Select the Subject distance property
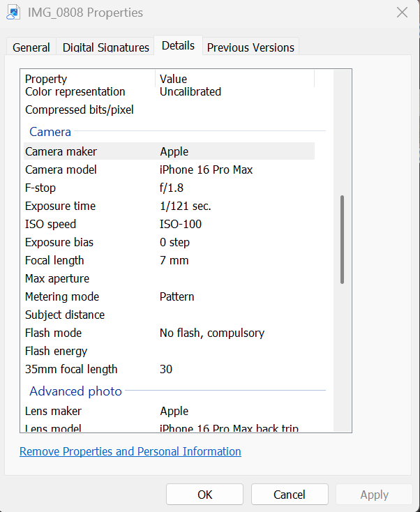 tap(65, 315)
